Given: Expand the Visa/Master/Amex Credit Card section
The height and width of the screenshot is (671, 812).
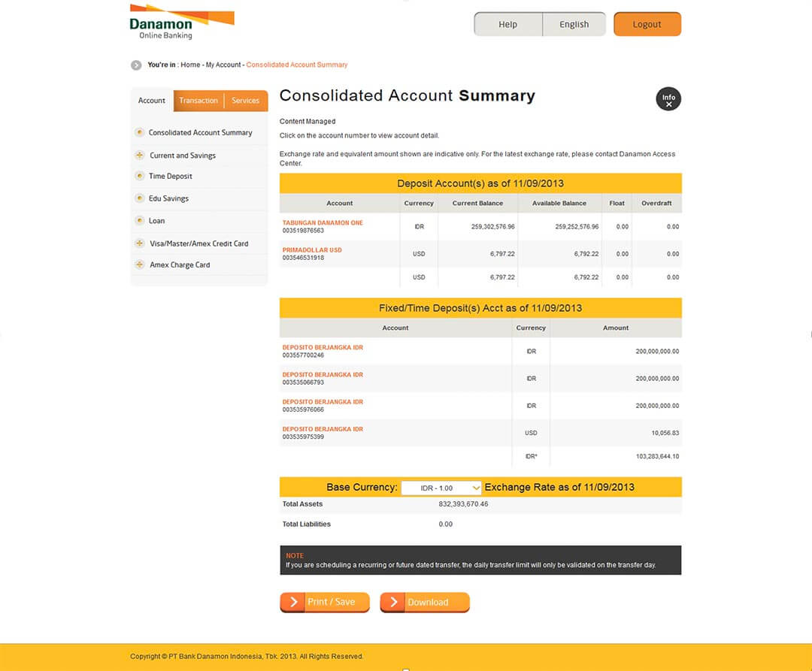Looking at the screenshot, I should click(140, 243).
